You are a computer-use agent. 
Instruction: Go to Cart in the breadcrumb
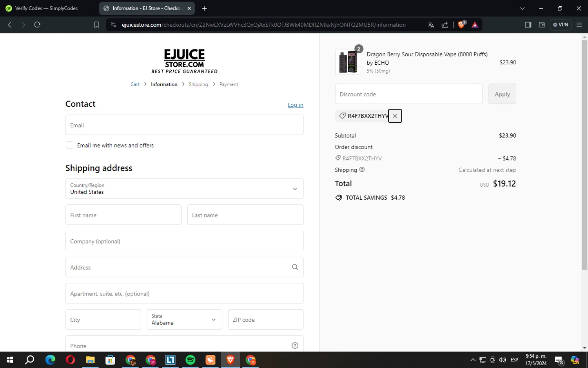click(135, 84)
